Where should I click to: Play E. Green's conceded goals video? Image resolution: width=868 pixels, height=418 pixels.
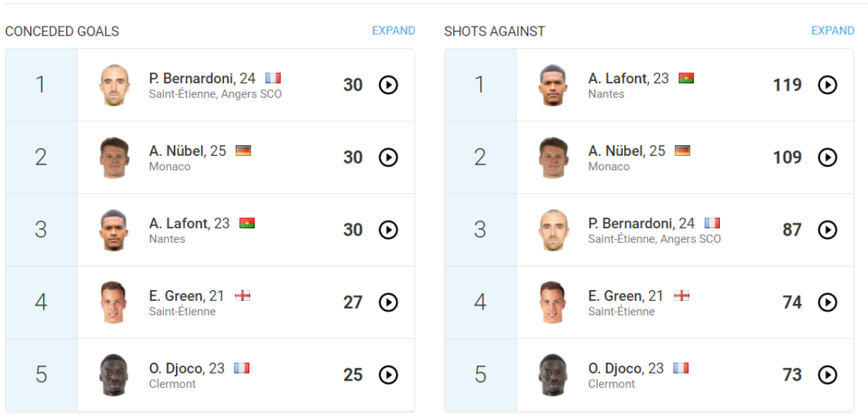[x=388, y=302]
